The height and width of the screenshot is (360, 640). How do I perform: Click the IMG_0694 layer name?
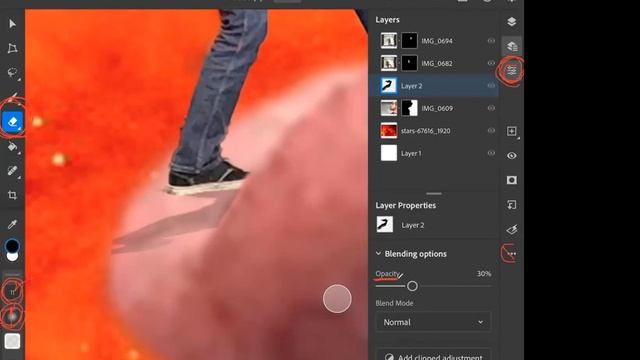tap(437, 41)
